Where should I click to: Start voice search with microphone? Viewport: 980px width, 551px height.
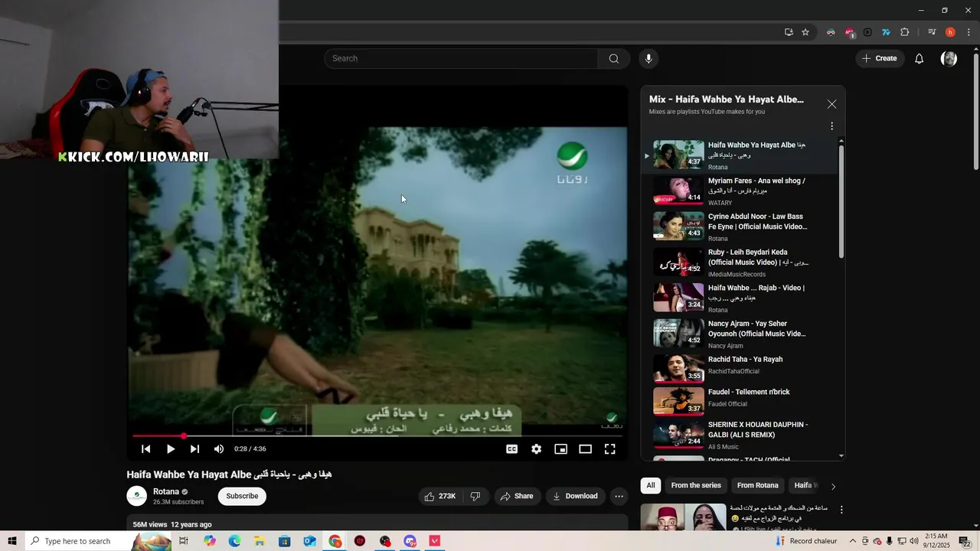click(648, 58)
